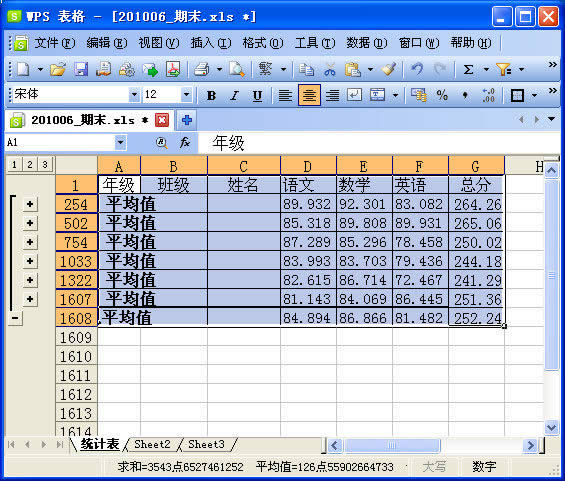Viewport: 565px width, 481px height.
Task: Open the 数据(D) menu
Action: tap(366, 43)
